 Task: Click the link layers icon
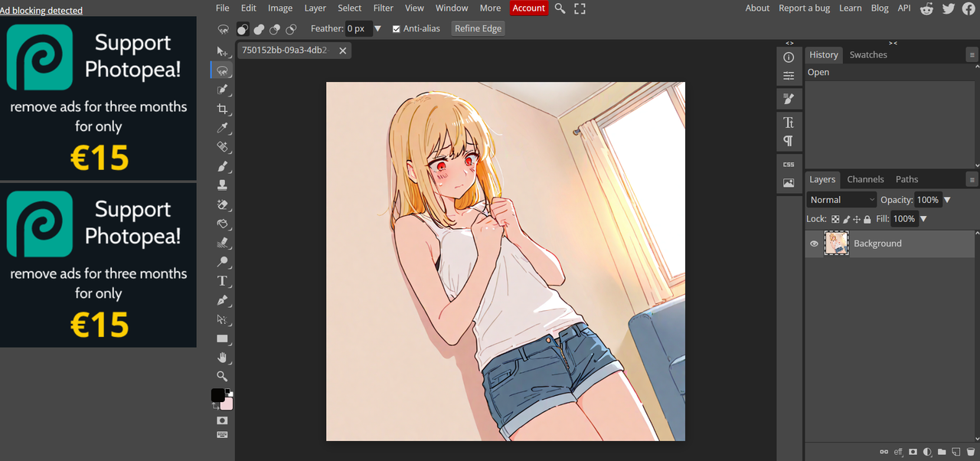coord(884,452)
